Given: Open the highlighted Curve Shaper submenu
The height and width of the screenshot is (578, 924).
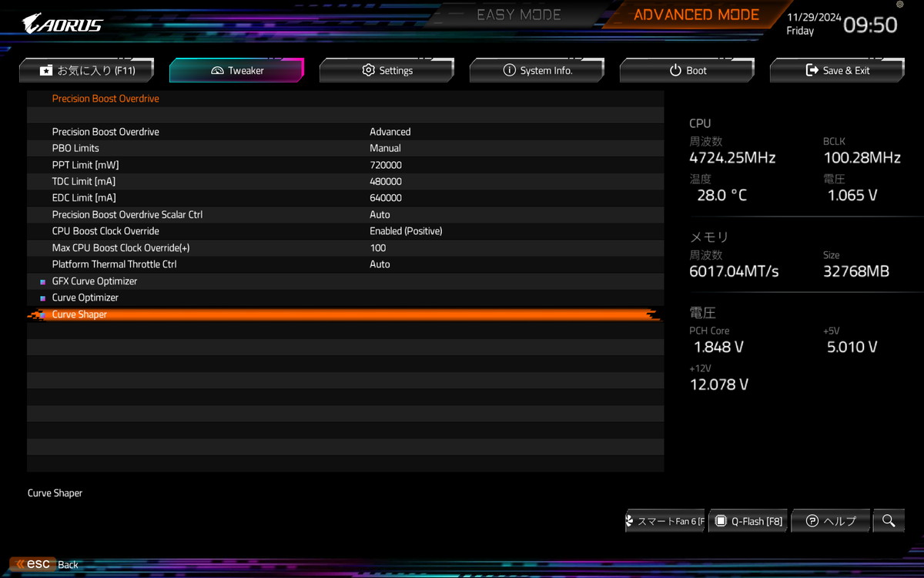Looking at the screenshot, I should tap(345, 314).
